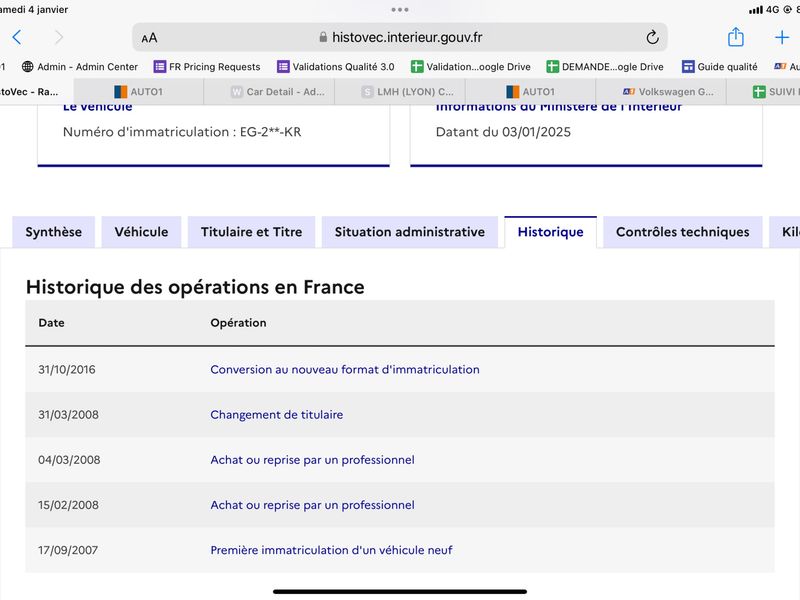Open the Share sheet icon
Image resolution: width=800 pixels, height=600 pixels.
tap(735, 37)
